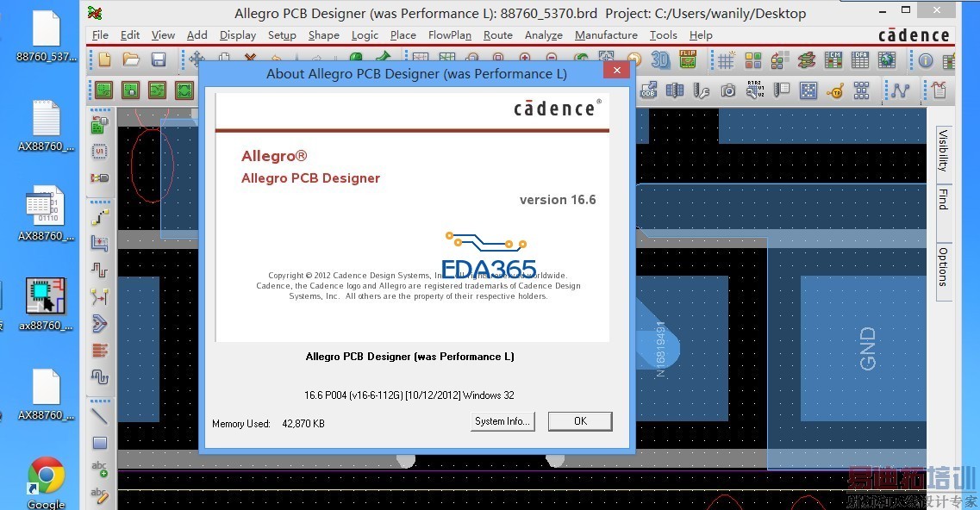Toggle the grid display icon
The image size is (980, 510).
pyautogui.click(x=726, y=60)
